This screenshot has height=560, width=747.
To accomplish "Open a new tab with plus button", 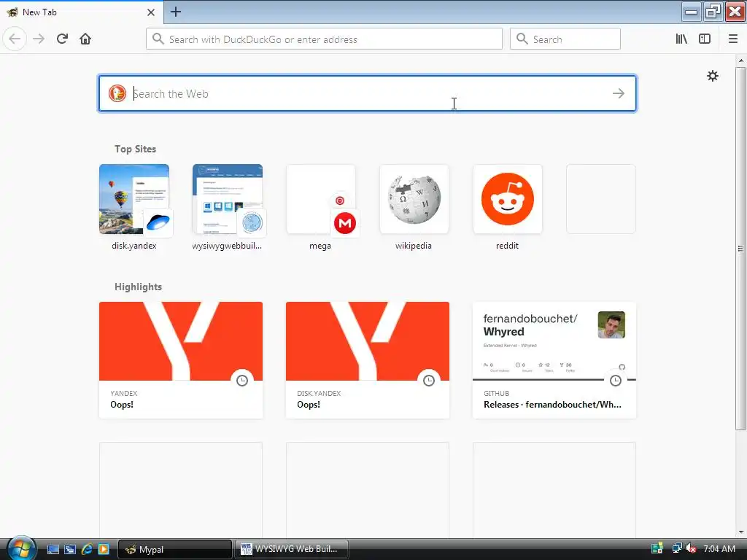I will [x=175, y=12].
